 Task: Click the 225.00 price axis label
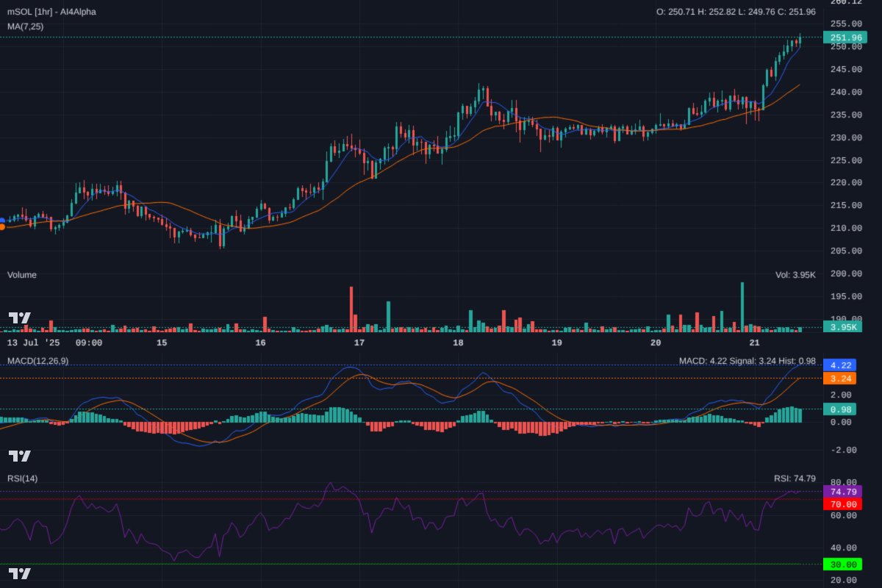pyautogui.click(x=846, y=160)
